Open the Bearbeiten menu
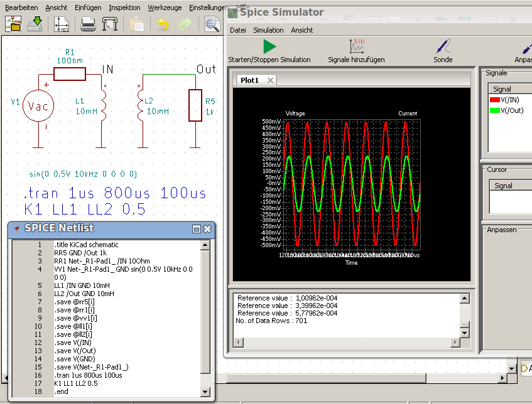Image resolution: width=532 pixels, height=404 pixels. (x=21, y=8)
